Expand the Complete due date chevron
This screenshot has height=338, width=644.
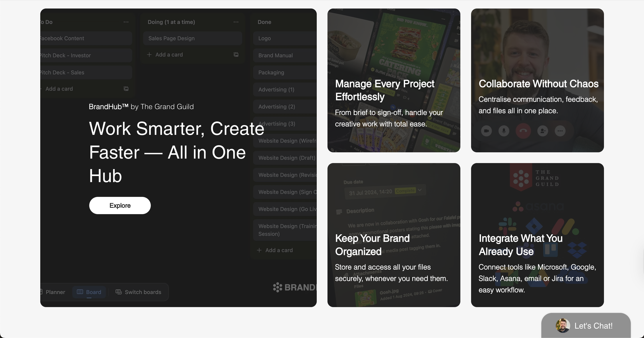pyautogui.click(x=420, y=190)
